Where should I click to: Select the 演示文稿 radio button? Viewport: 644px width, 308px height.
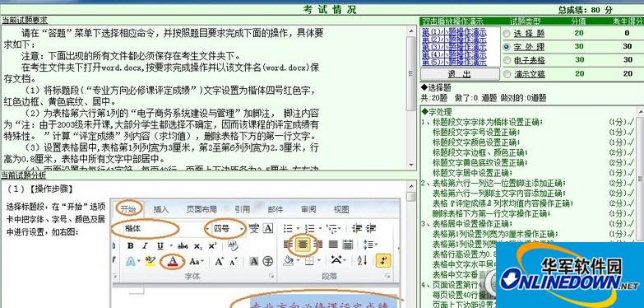(507, 74)
